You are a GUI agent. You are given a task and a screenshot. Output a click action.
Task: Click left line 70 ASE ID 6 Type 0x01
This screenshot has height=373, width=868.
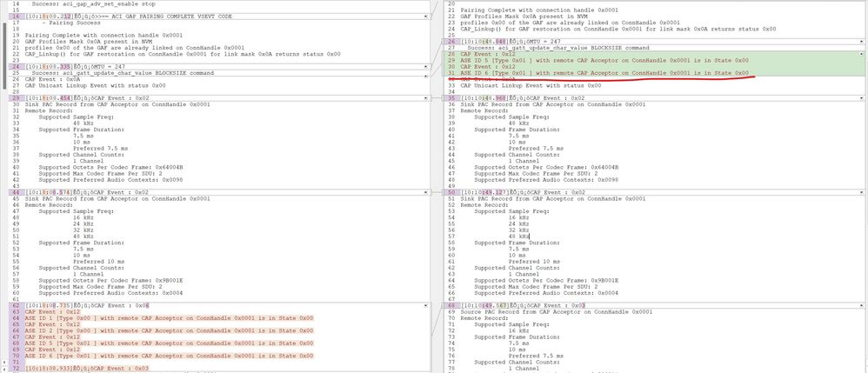[169, 356]
